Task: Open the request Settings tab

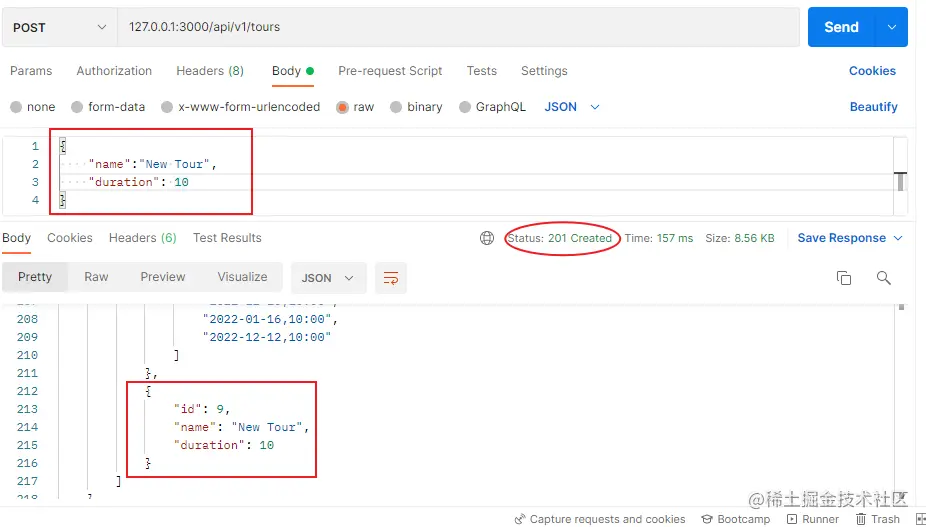Action: [x=544, y=71]
